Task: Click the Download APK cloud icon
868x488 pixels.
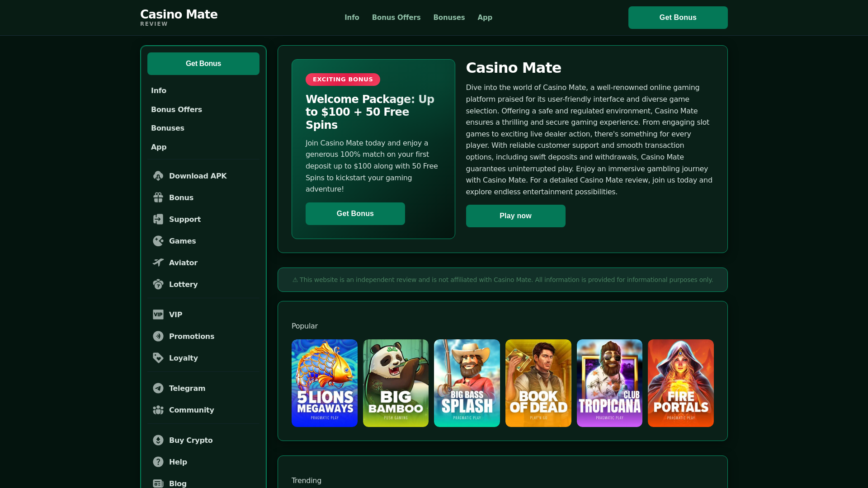Action: (158, 176)
